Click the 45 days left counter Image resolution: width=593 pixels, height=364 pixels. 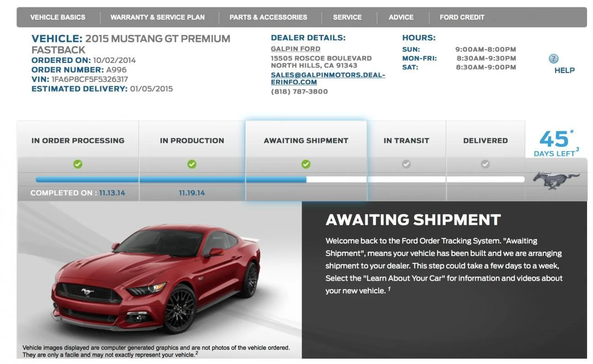coord(557,143)
